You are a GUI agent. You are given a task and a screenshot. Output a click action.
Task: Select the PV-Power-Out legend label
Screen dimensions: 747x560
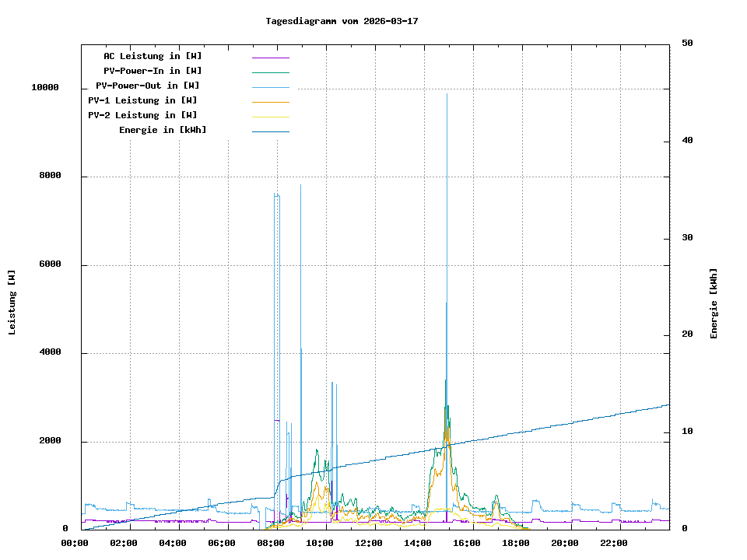pos(147,86)
